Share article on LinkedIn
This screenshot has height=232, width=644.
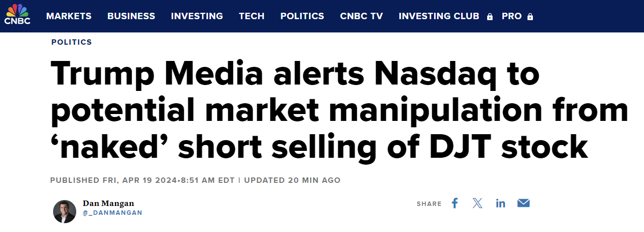tap(500, 203)
